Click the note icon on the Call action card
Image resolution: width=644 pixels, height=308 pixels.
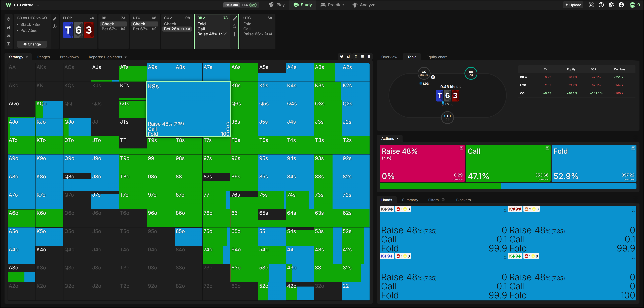547,148
